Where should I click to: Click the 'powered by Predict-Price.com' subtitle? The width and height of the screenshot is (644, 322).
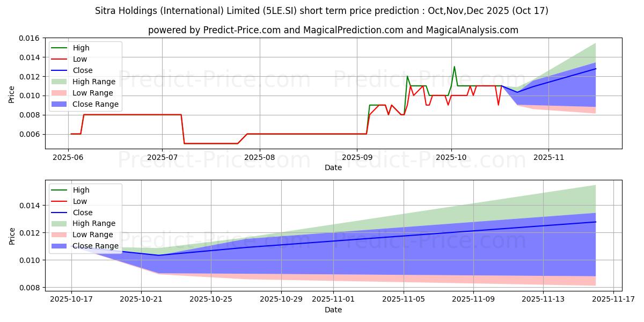click(333, 30)
